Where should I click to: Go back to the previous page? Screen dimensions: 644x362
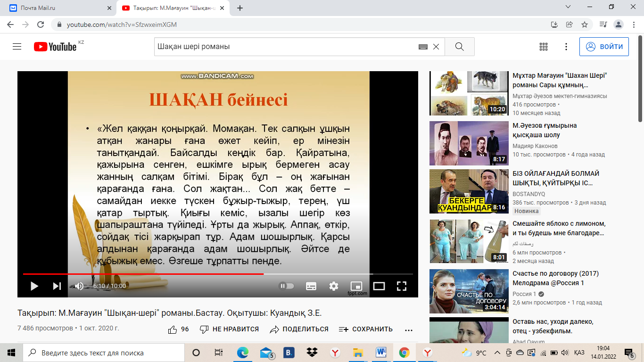click(10, 25)
